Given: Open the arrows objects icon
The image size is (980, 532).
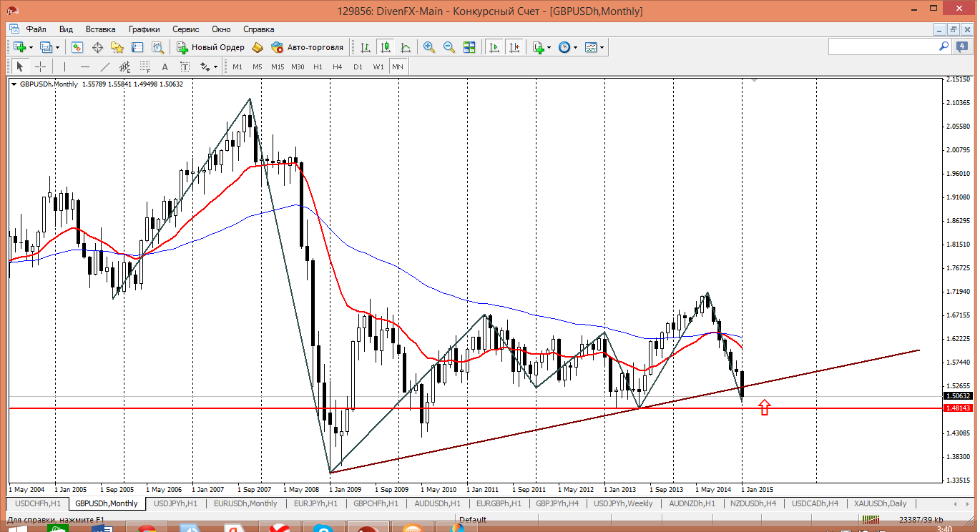Looking at the screenshot, I should 205,66.
